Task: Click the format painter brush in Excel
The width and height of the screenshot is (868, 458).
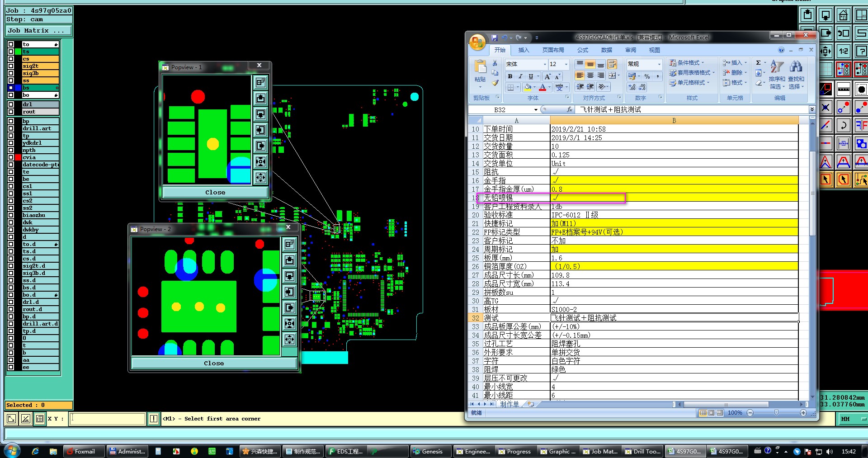Action: [495, 83]
